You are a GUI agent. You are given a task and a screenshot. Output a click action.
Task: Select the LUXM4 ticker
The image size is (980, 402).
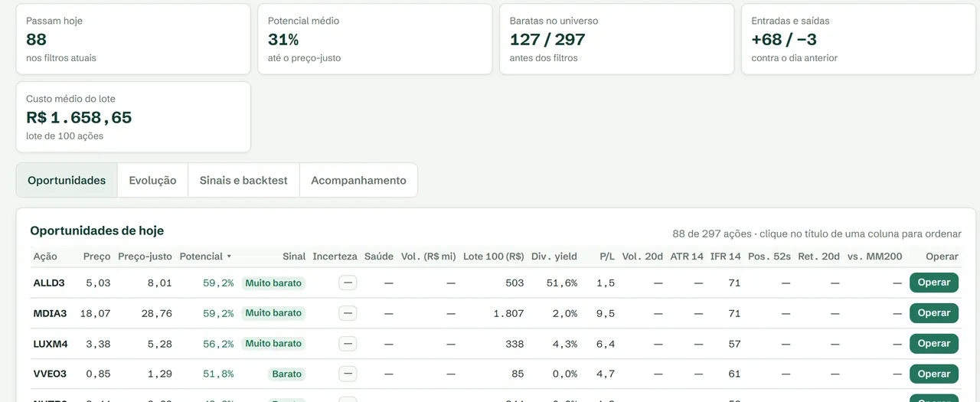[51, 344]
